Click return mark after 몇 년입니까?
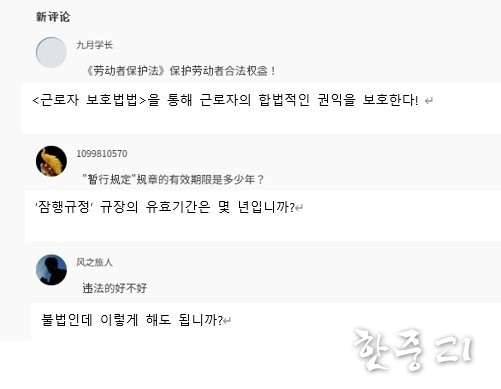Image resolution: width=501 pixels, height=389 pixels. [299, 208]
